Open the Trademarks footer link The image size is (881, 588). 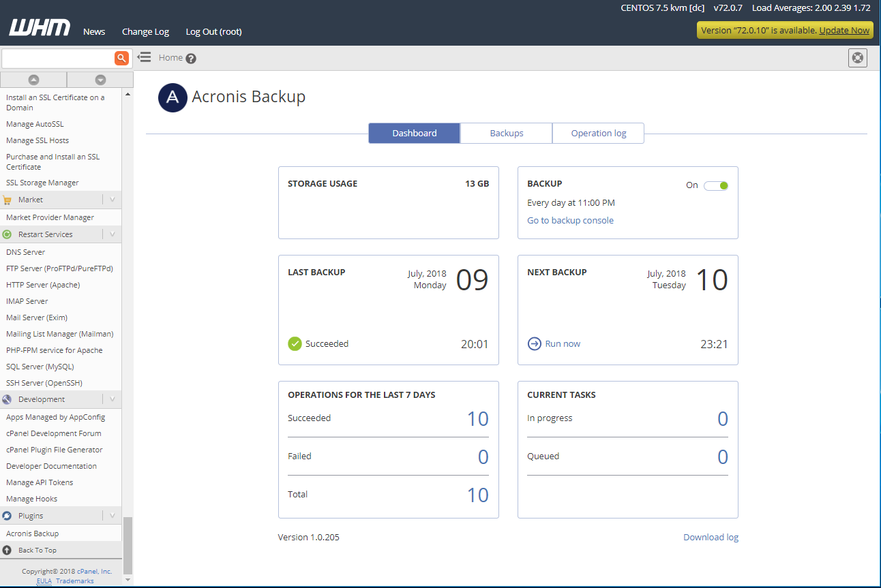(75, 581)
